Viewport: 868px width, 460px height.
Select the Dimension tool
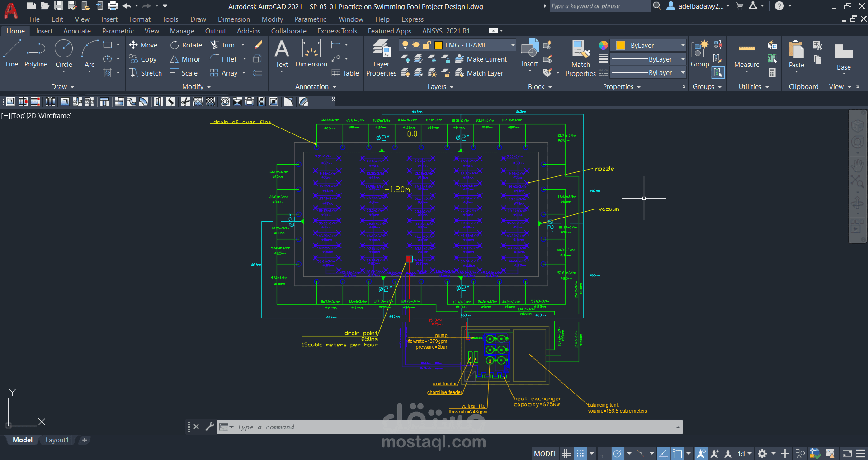point(311,54)
